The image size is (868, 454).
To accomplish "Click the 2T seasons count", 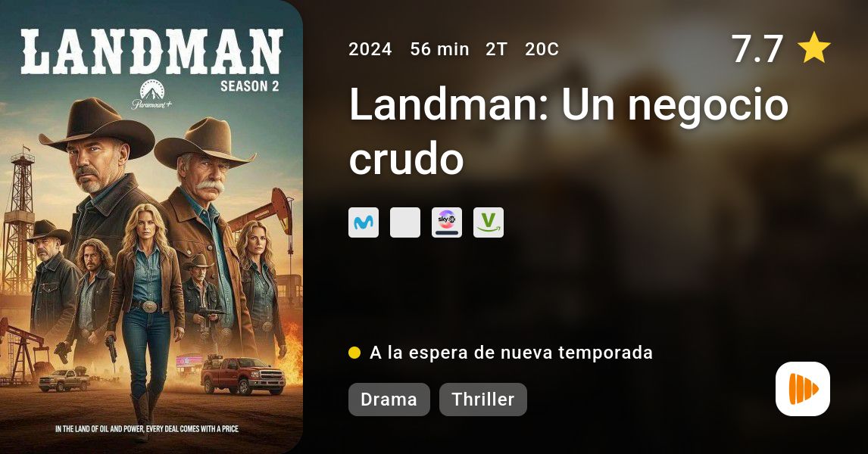I will tap(497, 49).
